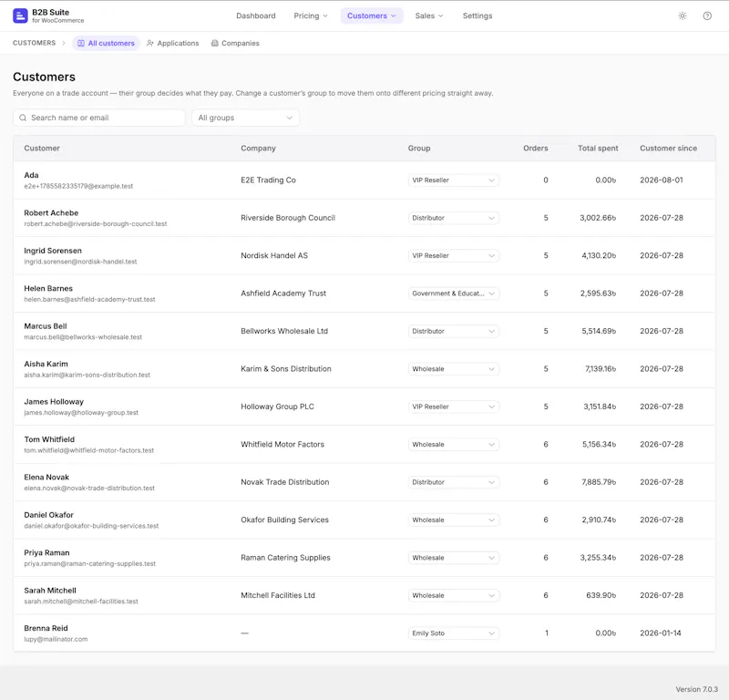Open Helen Barnes' Government & Education dropdown

[x=454, y=293]
